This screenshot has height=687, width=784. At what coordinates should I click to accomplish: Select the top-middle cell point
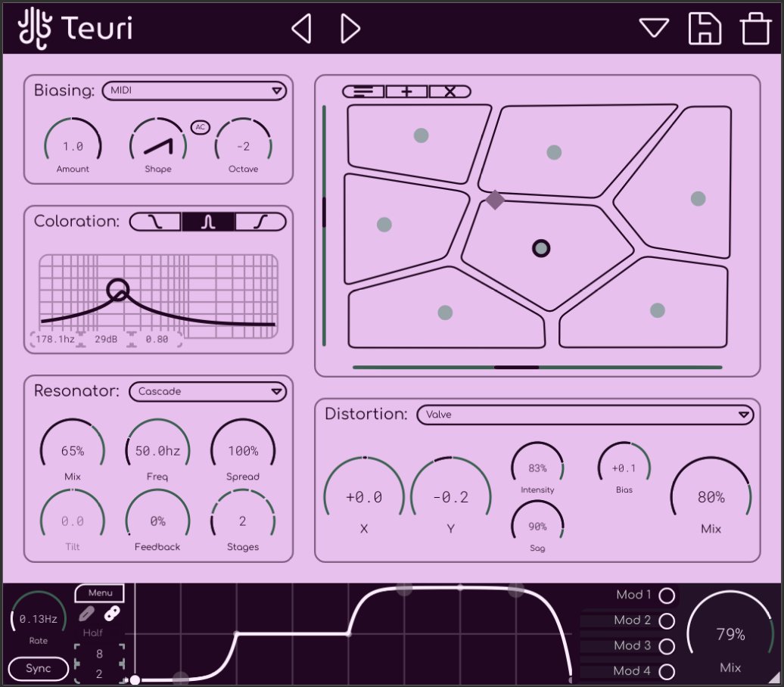(554, 153)
